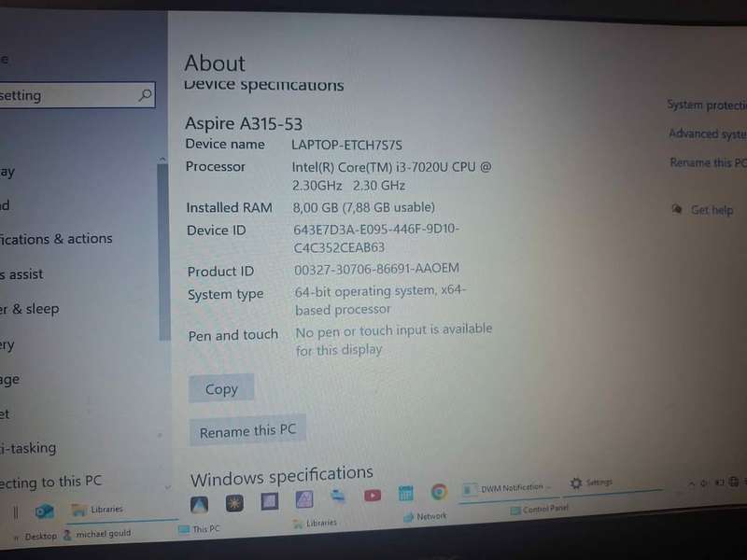This screenshot has width=747, height=560.
Task: Click the Get help speech bubble icon
Action: pos(677,208)
